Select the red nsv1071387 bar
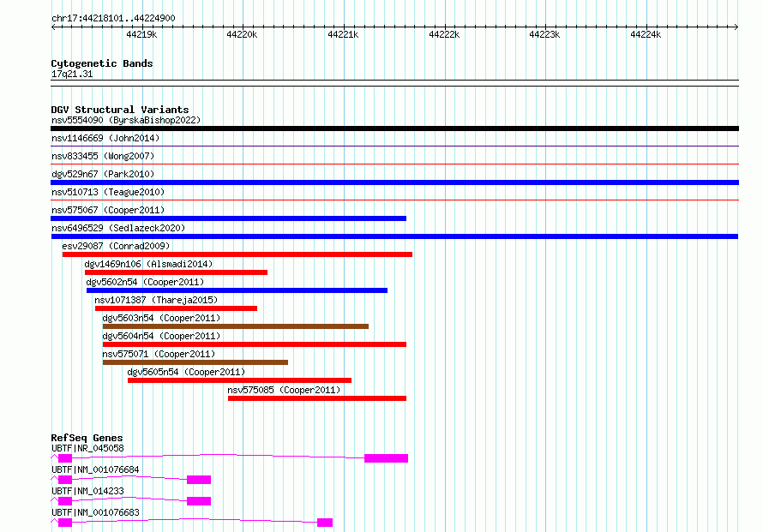This screenshot has height=532, width=763. click(176, 308)
